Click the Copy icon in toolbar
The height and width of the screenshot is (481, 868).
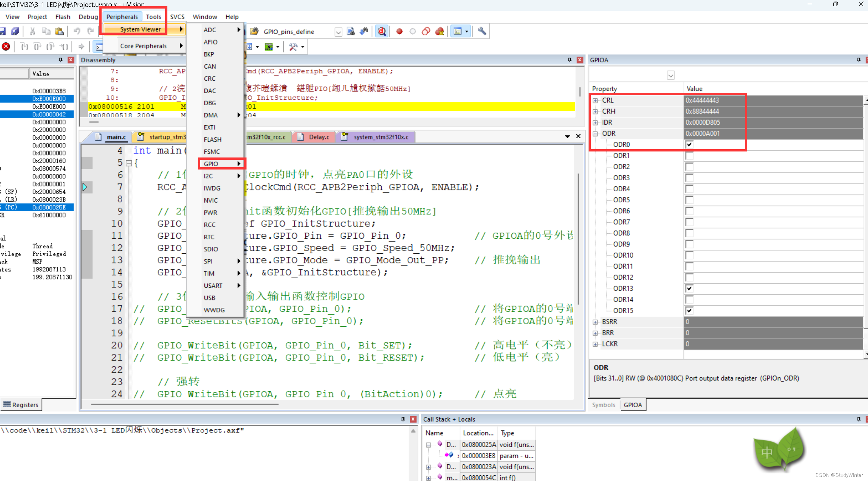pos(46,31)
